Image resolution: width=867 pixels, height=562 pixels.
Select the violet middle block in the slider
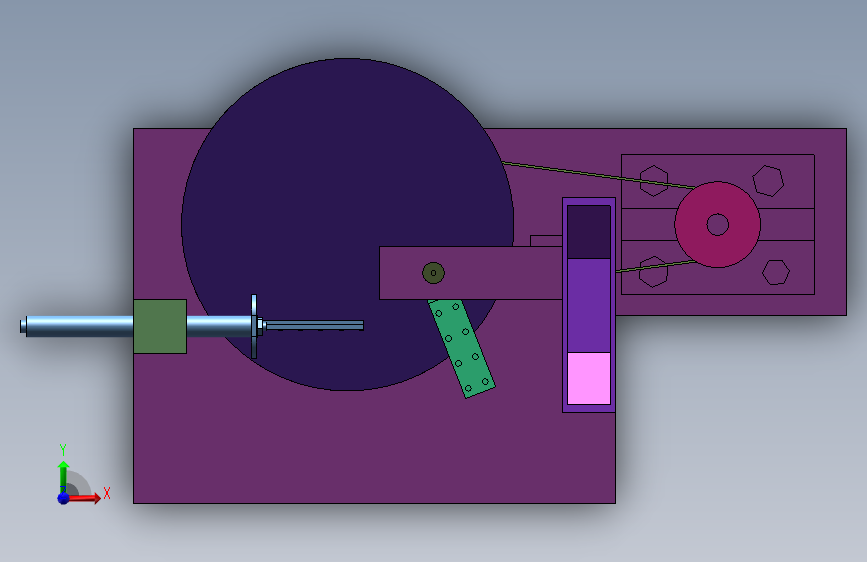click(x=589, y=305)
